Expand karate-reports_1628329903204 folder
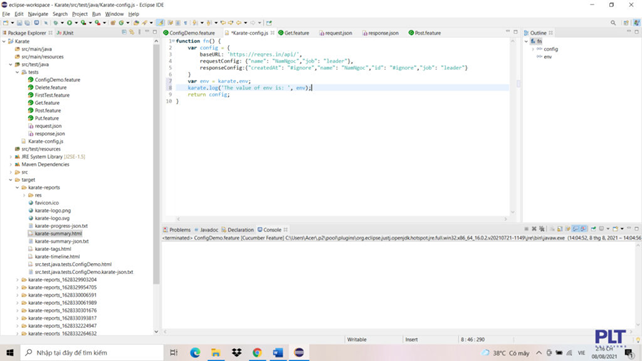The image size is (642, 361). pyautogui.click(x=17, y=280)
